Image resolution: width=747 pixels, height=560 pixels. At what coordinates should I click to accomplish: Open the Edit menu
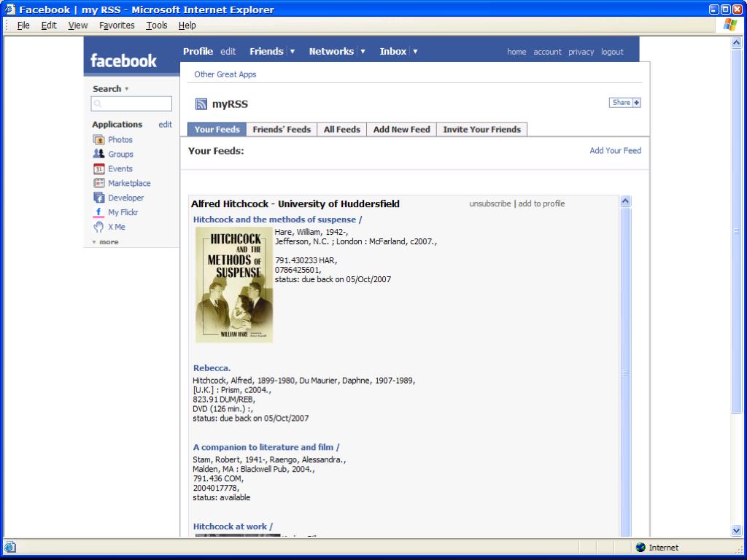tap(49, 26)
